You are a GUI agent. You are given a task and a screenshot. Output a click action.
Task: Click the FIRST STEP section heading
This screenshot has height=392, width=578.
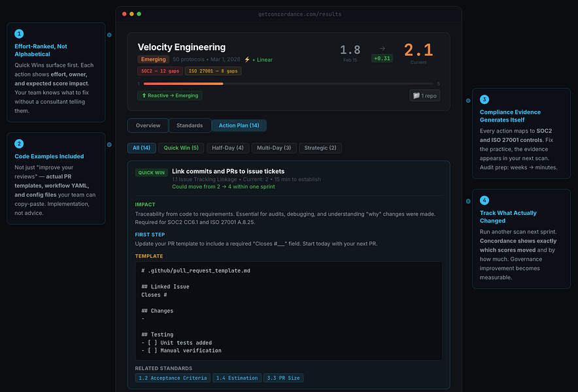(150, 235)
